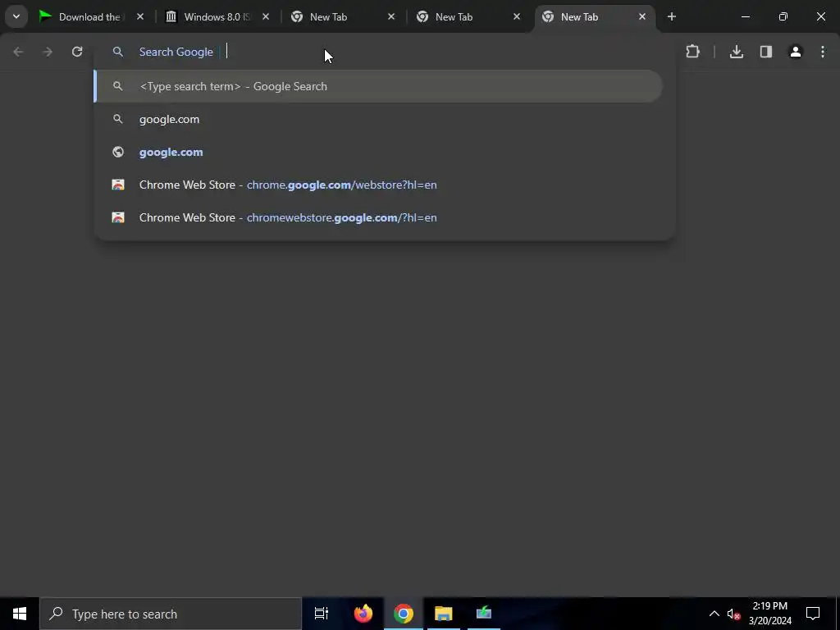The width and height of the screenshot is (840, 630).
Task: Open the Extensions puzzle icon
Action: (692, 52)
